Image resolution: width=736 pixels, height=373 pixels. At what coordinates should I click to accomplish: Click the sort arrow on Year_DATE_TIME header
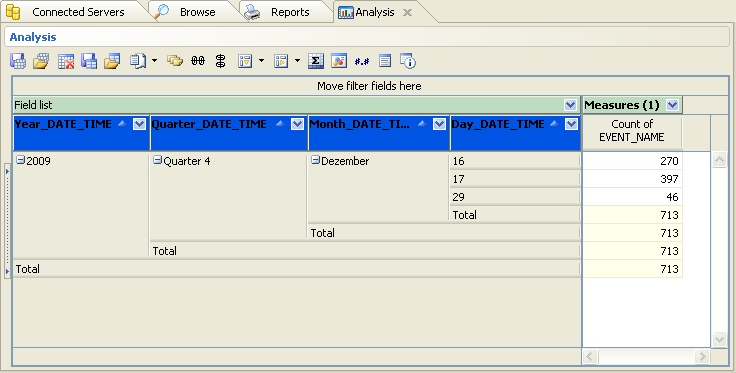click(x=123, y=124)
